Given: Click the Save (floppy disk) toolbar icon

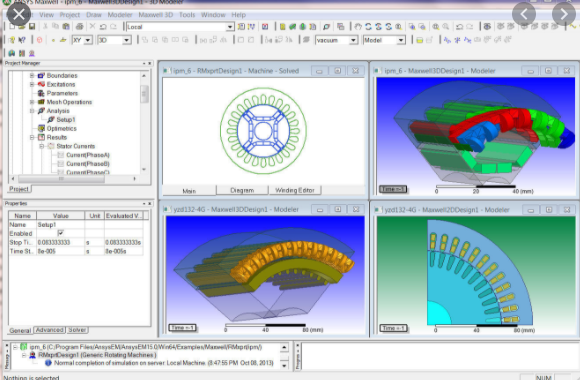Looking at the screenshot, I should 32,27.
